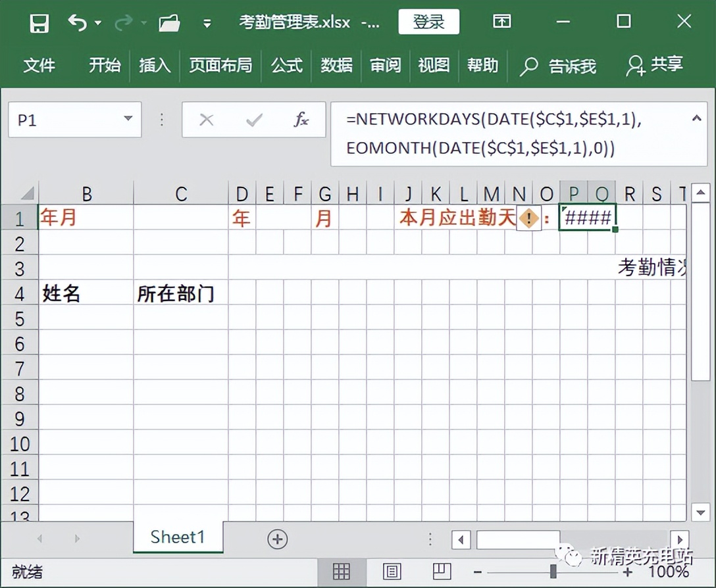The height and width of the screenshot is (588, 716).
Task: Toggle Page Layout view in status bar
Action: 392,571
